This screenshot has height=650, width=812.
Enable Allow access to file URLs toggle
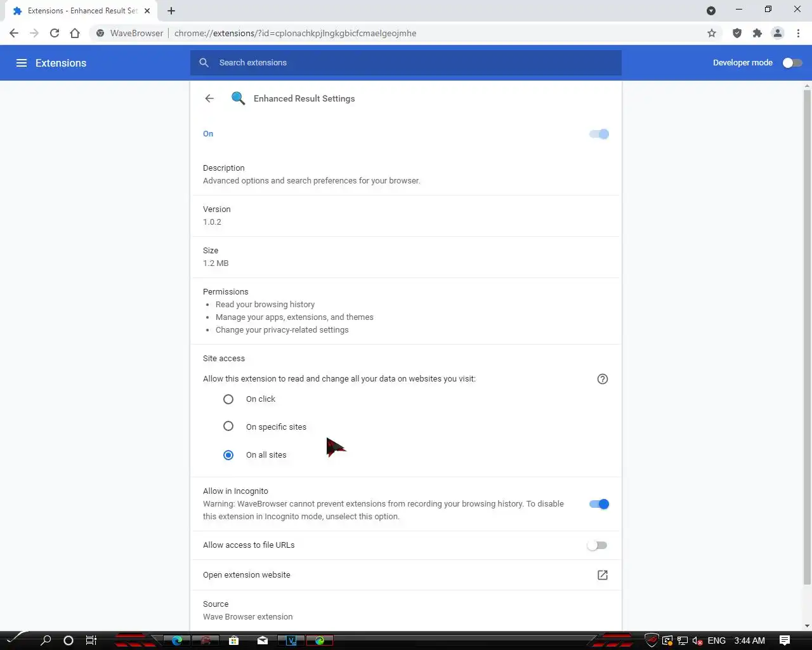[x=597, y=545]
